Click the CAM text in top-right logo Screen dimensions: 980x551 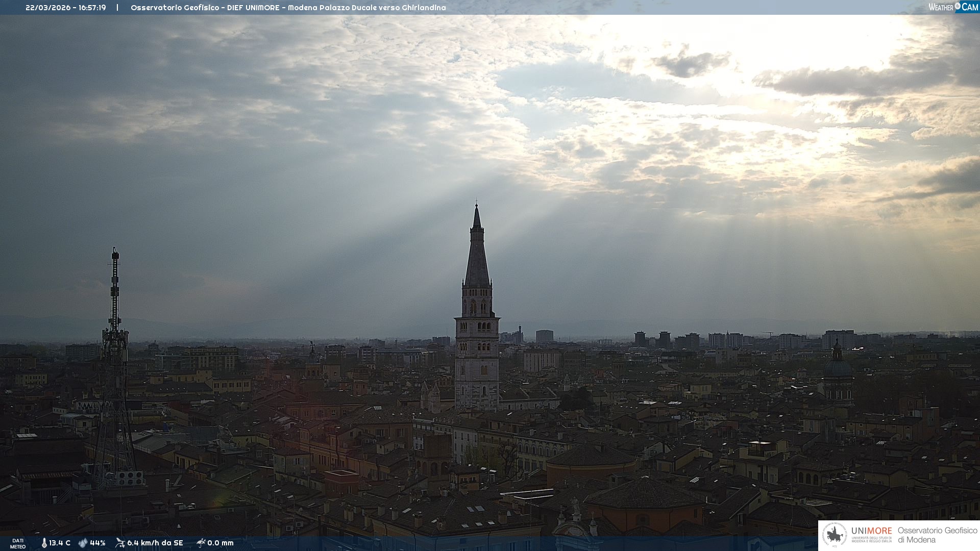[x=970, y=7]
